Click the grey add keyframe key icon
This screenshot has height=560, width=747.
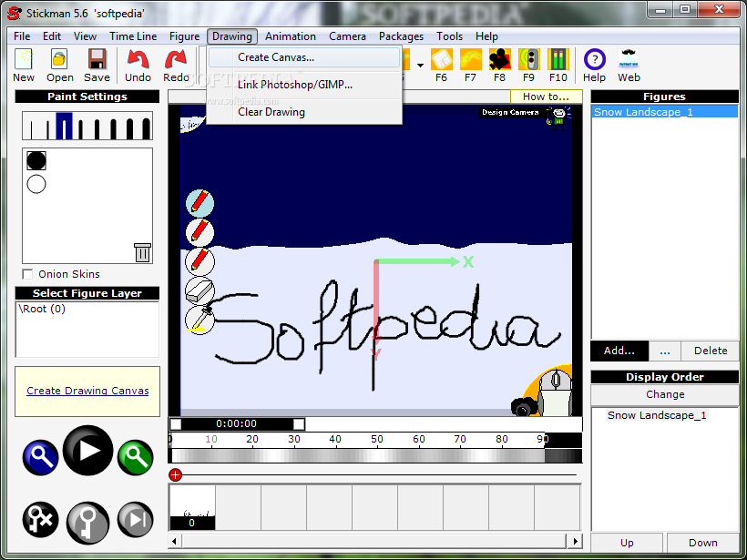(87, 523)
